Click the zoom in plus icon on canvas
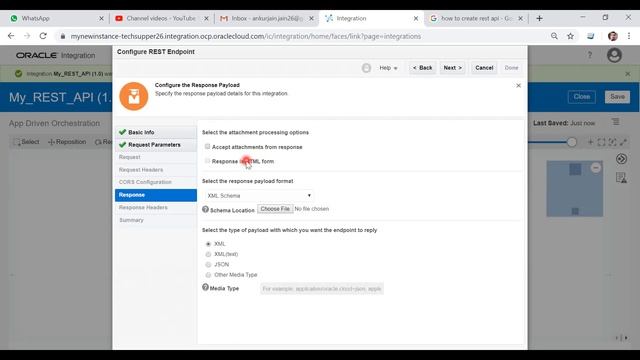Viewport: 640px width, 360px height. click(x=590, y=142)
